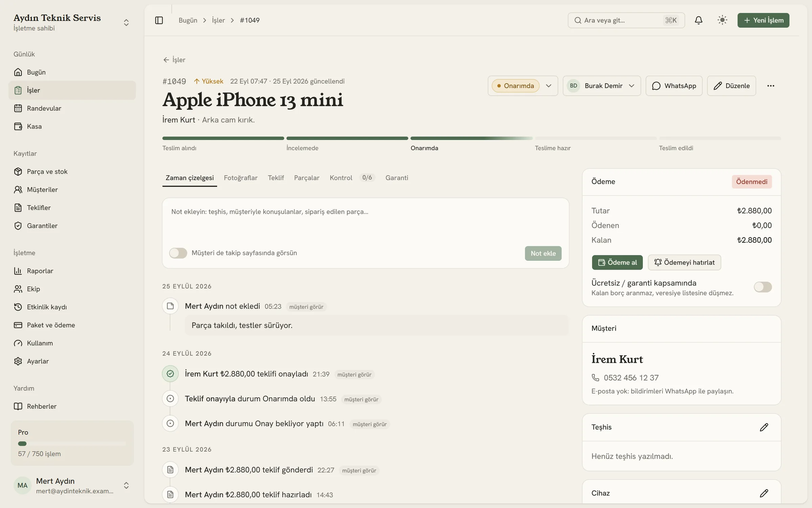Screen dimensions: 812x508
Task: Open Ayarlar settings
Action: tap(72, 361)
